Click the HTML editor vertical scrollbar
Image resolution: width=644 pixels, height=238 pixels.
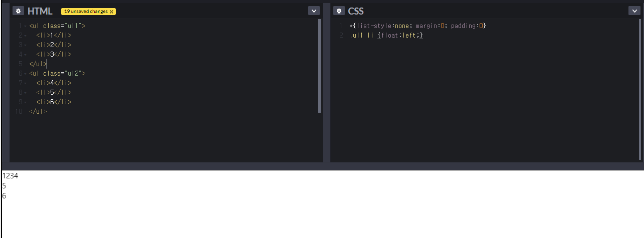pyautogui.click(x=320, y=66)
